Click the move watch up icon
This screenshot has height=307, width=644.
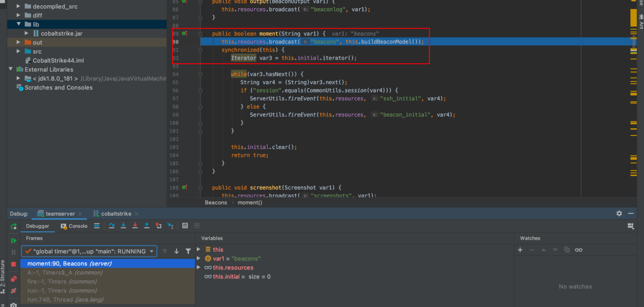(544, 250)
